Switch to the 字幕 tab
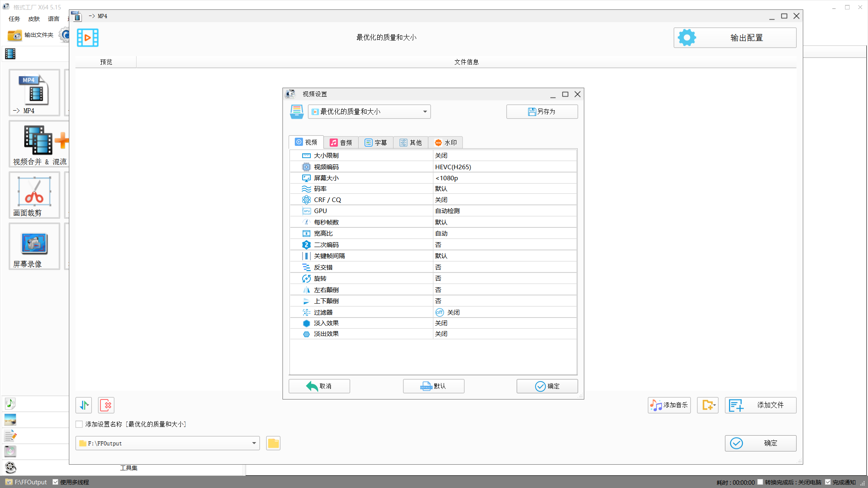The width and height of the screenshot is (868, 488). click(x=376, y=143)
